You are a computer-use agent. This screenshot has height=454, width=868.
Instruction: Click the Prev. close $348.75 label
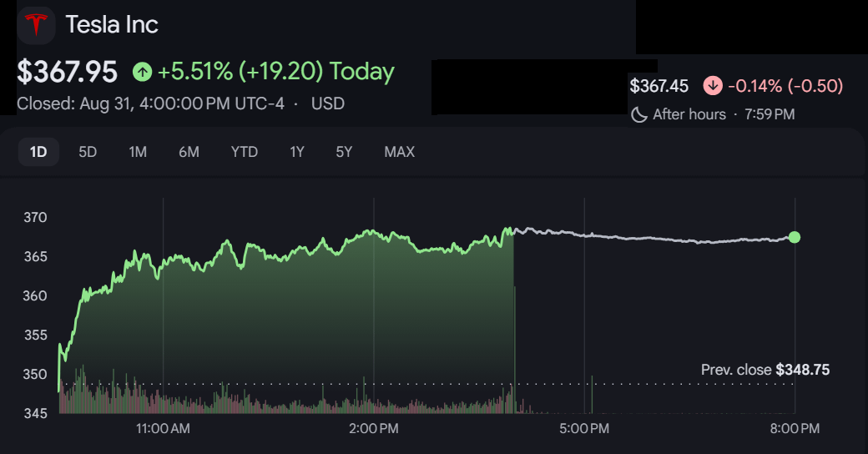tap(765, 370)
